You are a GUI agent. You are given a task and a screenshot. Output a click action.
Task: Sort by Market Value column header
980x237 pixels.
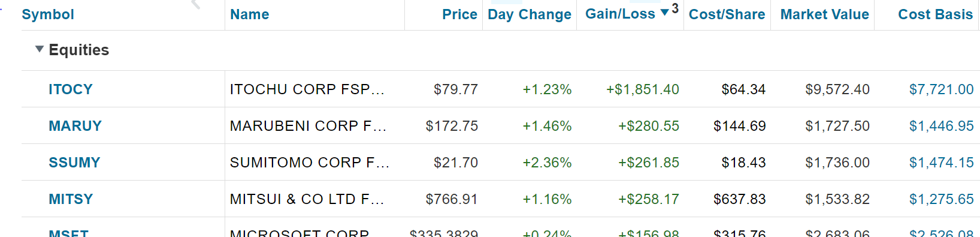click(824, 14)
